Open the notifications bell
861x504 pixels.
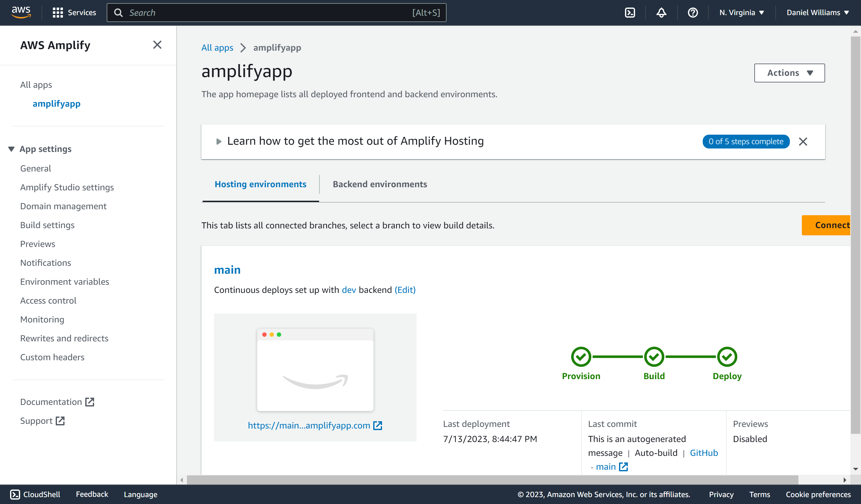pos(661,13)
